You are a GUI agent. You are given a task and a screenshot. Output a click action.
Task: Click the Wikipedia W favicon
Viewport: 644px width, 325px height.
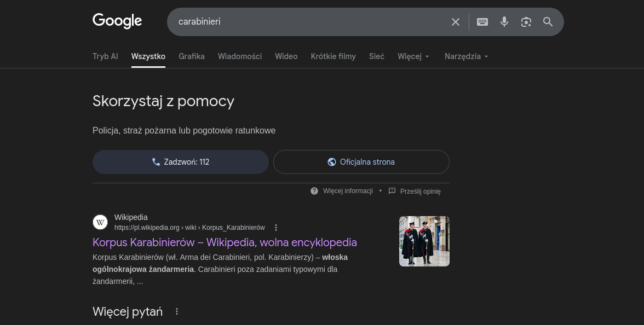pos(100,222)
